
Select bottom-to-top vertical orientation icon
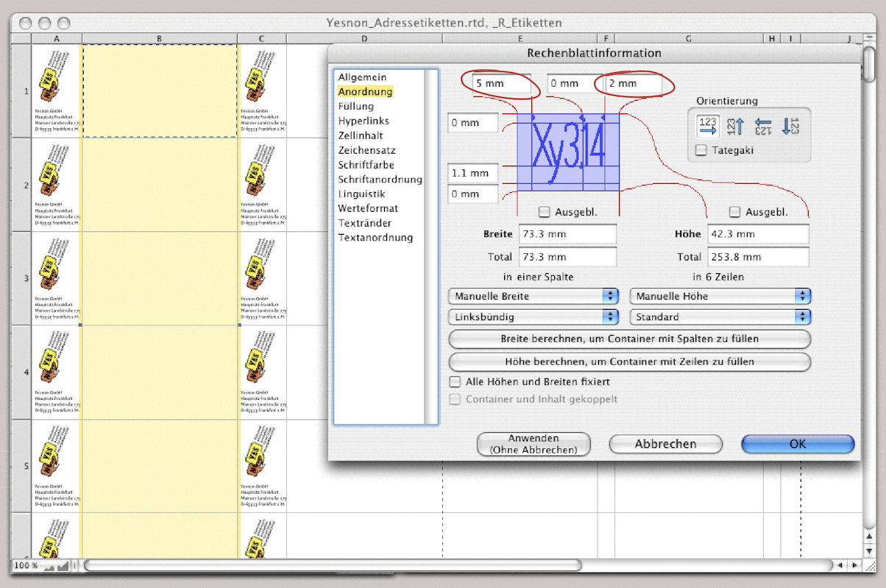[735, 126]
